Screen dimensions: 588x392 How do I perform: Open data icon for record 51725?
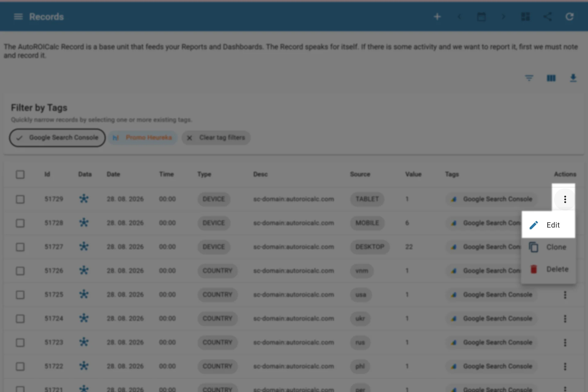click(84, 294)
